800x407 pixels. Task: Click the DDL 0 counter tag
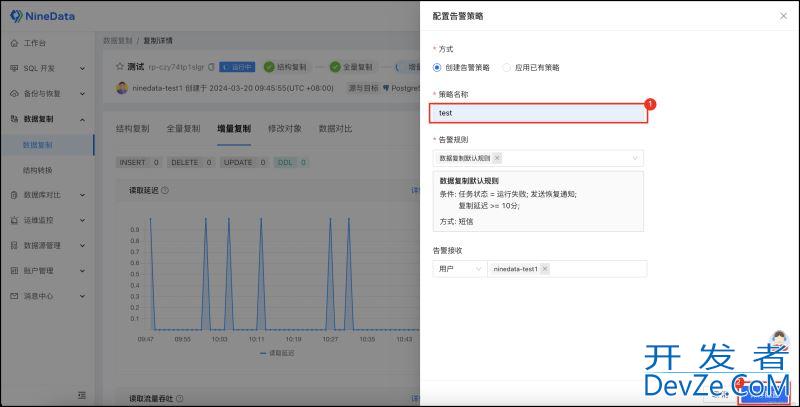(x=291, y=162)
